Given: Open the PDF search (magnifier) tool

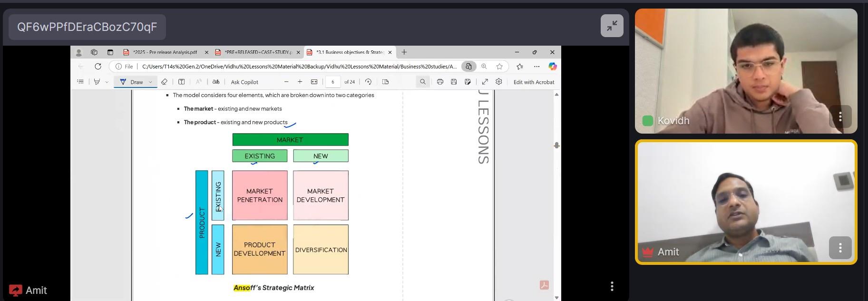Looking at the screenshot, I should (422, 82).
